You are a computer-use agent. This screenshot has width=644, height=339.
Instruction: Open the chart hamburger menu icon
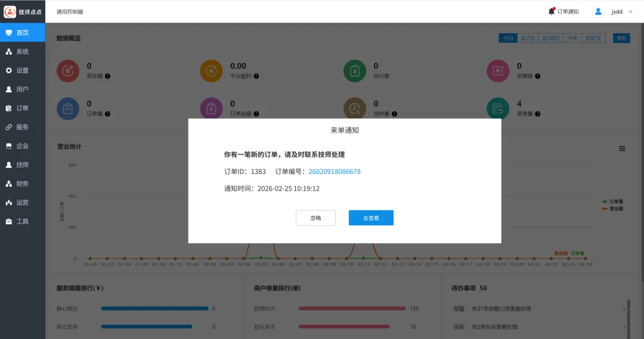[x=622, y=148]
